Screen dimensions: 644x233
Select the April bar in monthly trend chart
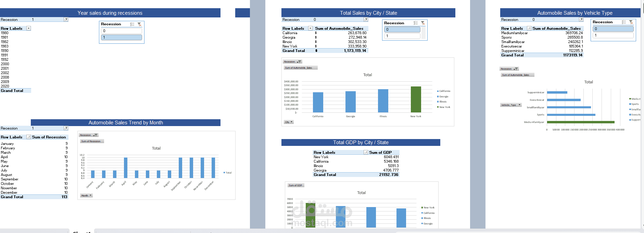(126, 168)
